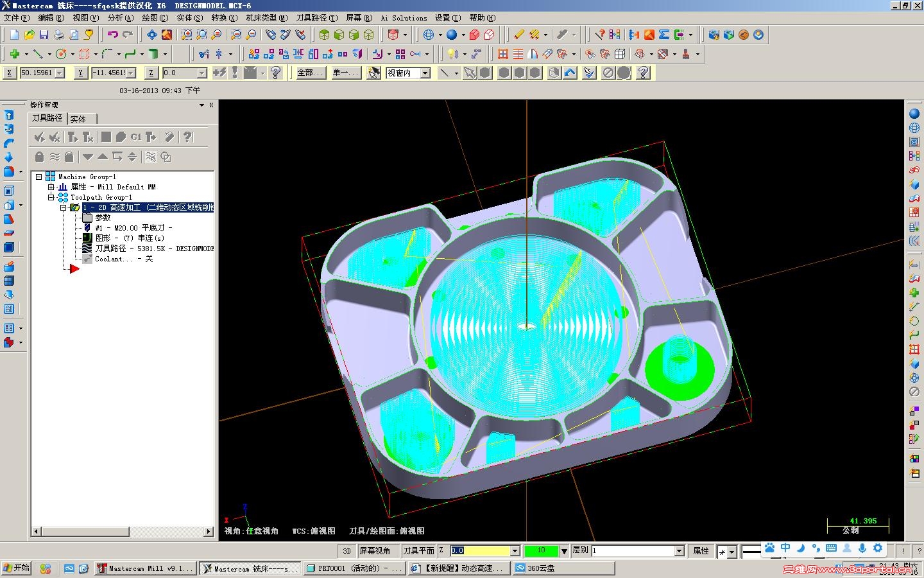
Task: Select the 图形 - (7) 串连 geometry item
Action: pos(130,238)
